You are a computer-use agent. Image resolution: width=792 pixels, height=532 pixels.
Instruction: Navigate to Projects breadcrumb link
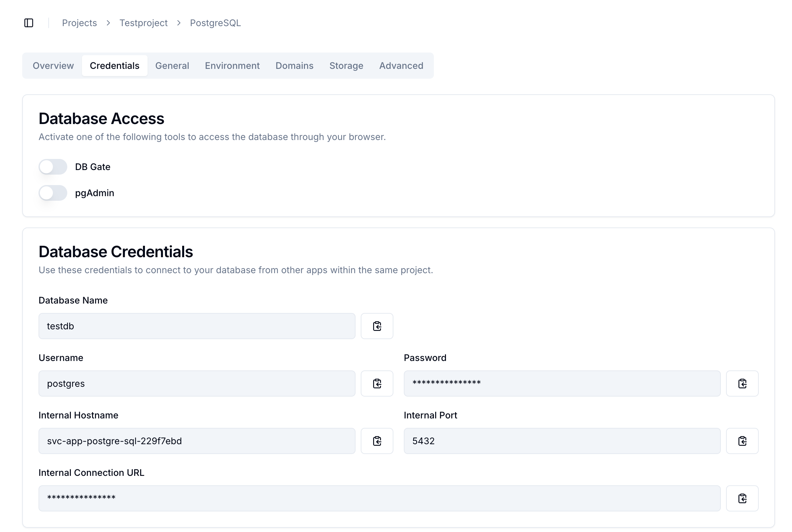click(x=79, y=23)
